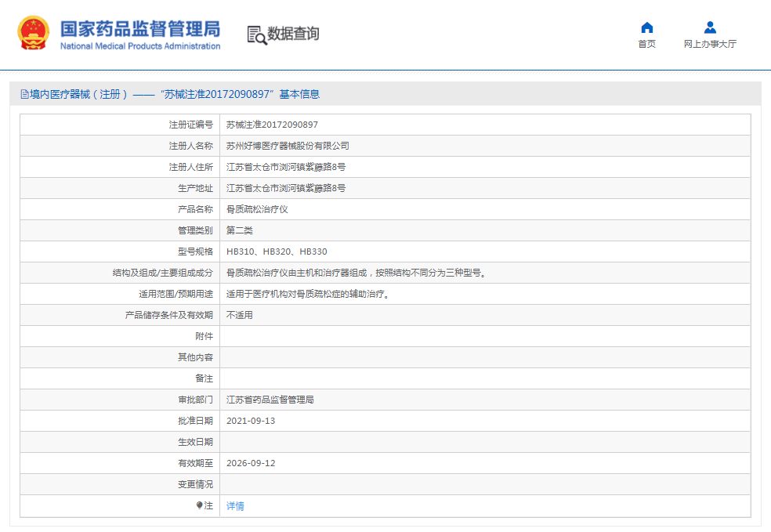Select registrant name 苏州好博医疗器械股份有限公司
The image size is (771, 532).
coord(288,146)
